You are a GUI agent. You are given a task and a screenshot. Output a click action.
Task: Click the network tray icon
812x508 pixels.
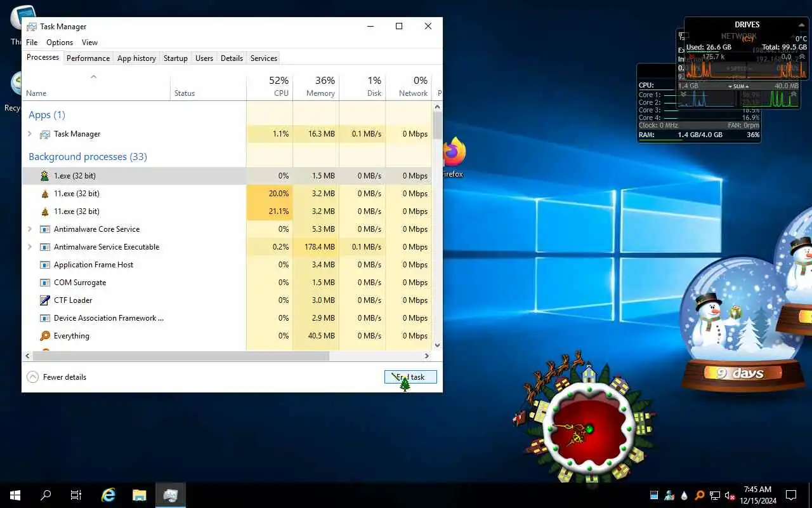point(715,495)
